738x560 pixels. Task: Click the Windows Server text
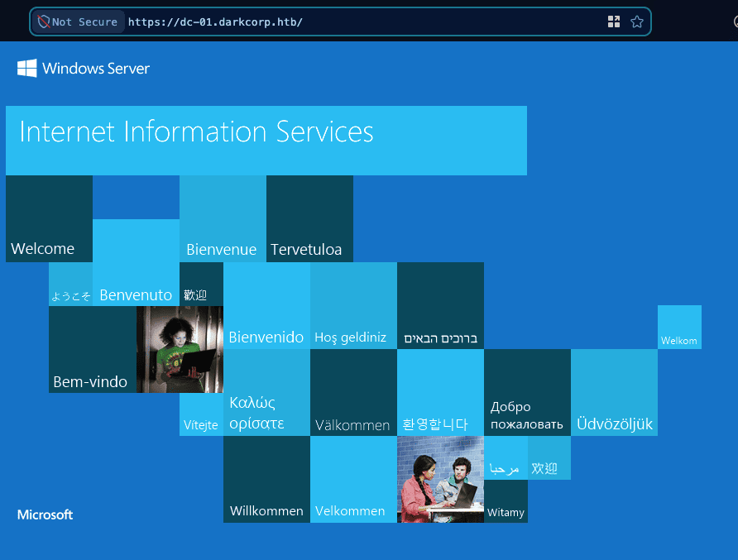click(x=96, y=69)
